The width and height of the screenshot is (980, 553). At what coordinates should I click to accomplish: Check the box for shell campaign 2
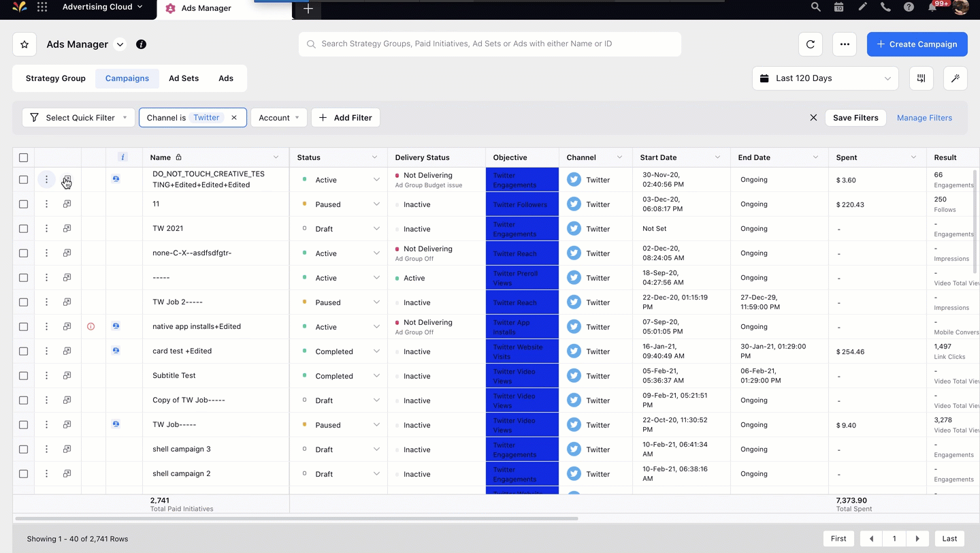tap(23, 474)
